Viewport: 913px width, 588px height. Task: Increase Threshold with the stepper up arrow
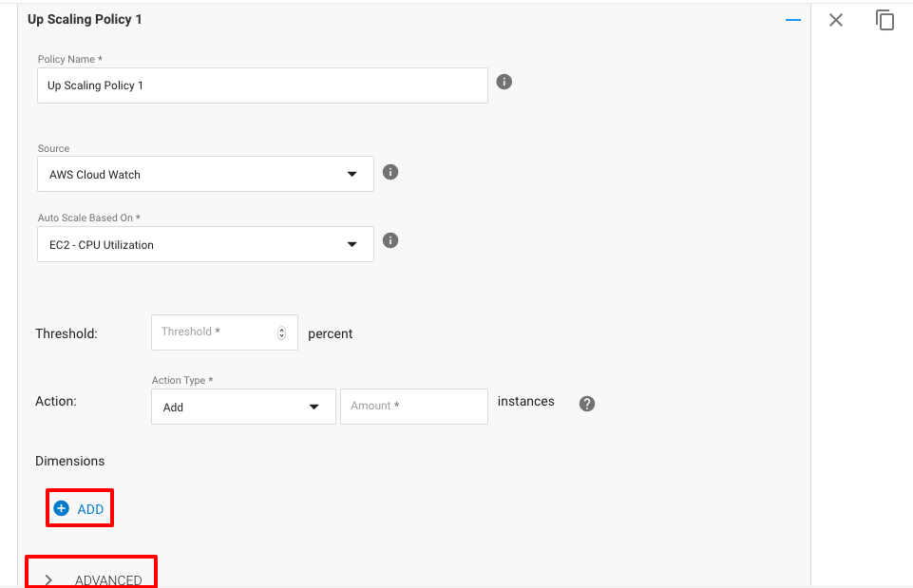coord(281,329)
